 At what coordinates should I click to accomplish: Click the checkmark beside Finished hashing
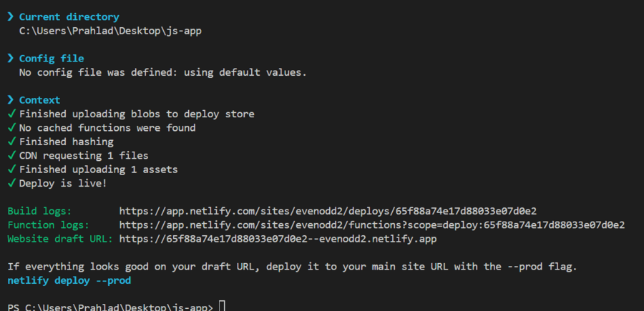pos(11,142)
